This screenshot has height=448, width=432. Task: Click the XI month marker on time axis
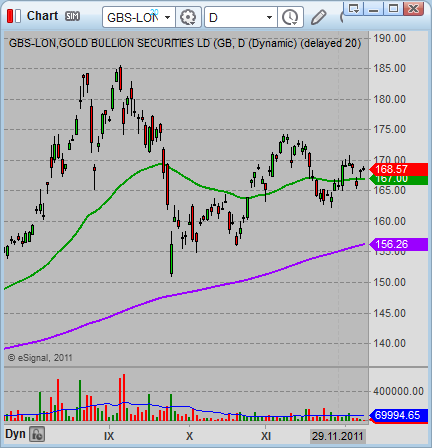pyautogui.click(x=266, y=436)
